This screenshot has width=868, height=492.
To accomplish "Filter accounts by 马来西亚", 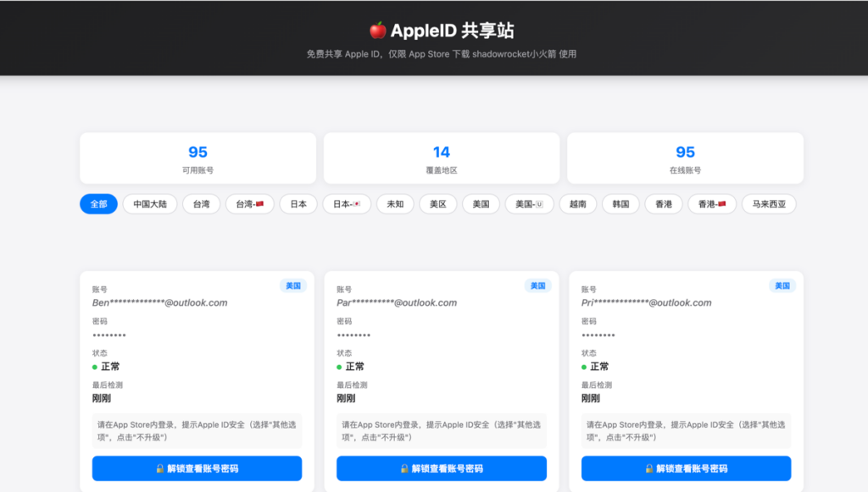I will click(769, 204).
